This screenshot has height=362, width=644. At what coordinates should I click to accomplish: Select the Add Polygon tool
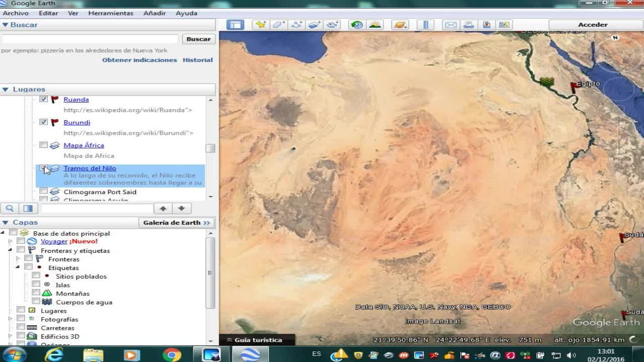(279, 25)
